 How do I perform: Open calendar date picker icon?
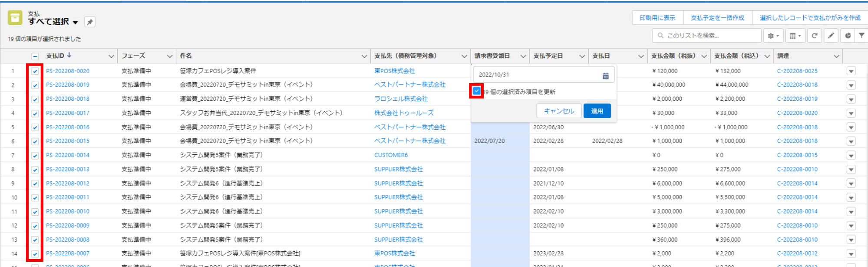coord(605,76)
